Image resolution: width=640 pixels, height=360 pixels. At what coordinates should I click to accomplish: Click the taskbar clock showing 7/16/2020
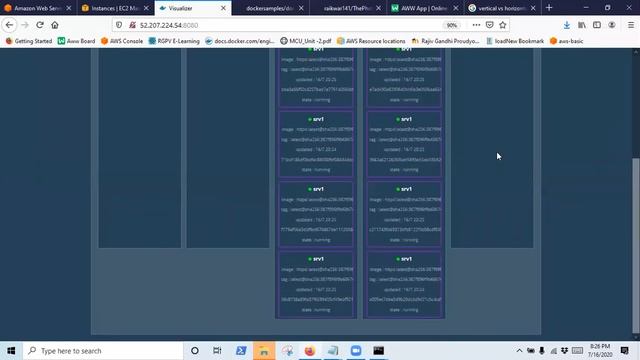pyautogui.click(x=600, y=351)
